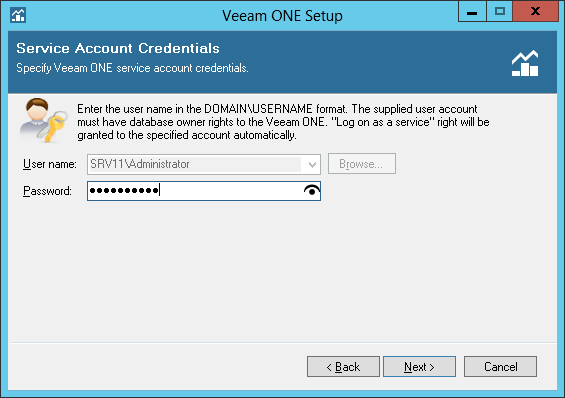Maximize the Veeam ONE Setup window
The width and height of the screenshot is (565, 398).
coord(499,12)
